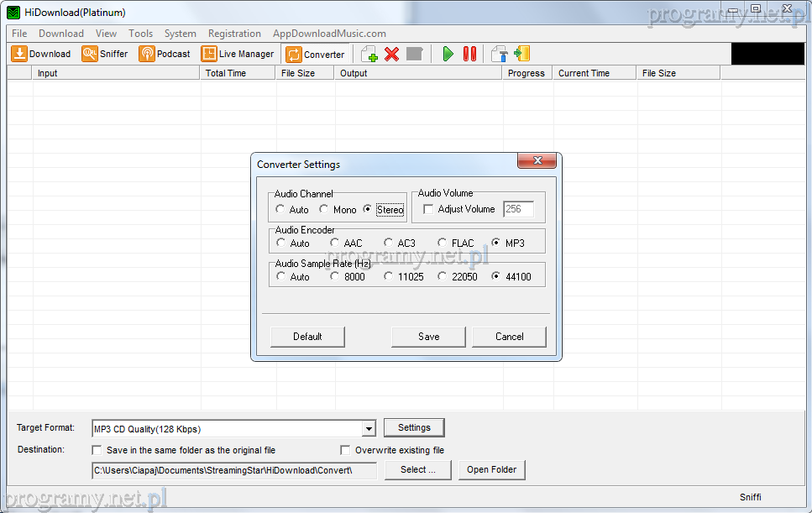
Task: Click Save in Converter Settings dialog
Action: tap(428, 337)
